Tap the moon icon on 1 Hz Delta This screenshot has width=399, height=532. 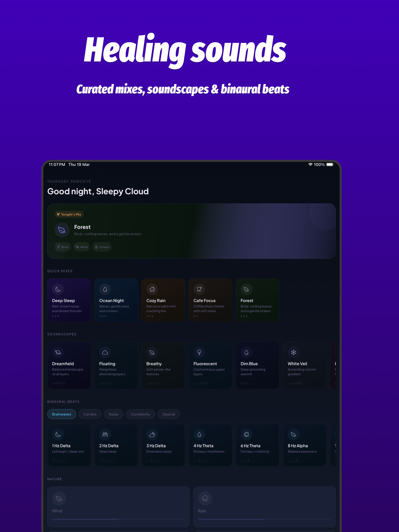click(x=58, y=434)
